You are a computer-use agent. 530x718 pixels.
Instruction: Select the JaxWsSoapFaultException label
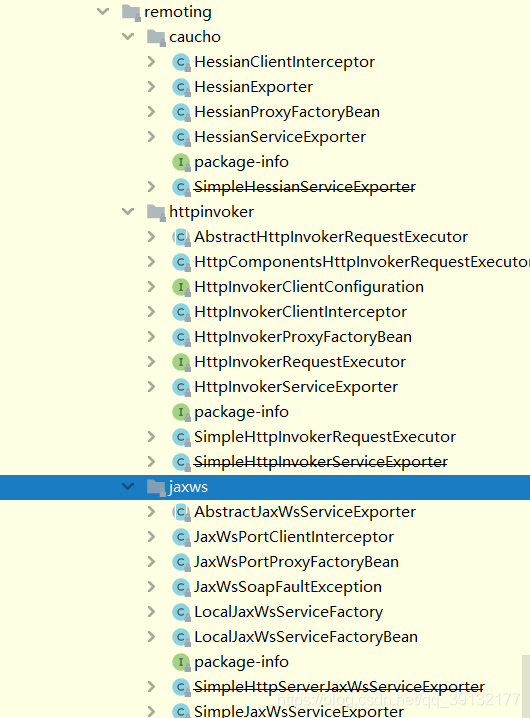tap(288, 587)
